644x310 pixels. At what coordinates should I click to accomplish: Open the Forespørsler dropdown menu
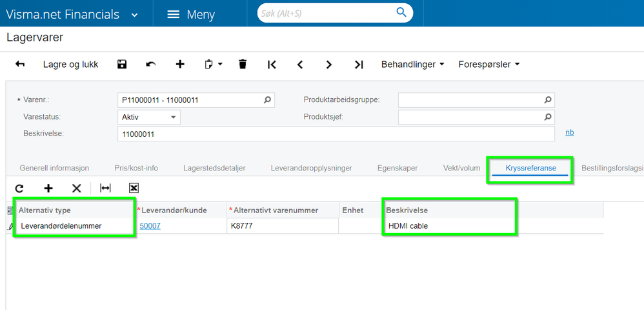coord(489,65)
